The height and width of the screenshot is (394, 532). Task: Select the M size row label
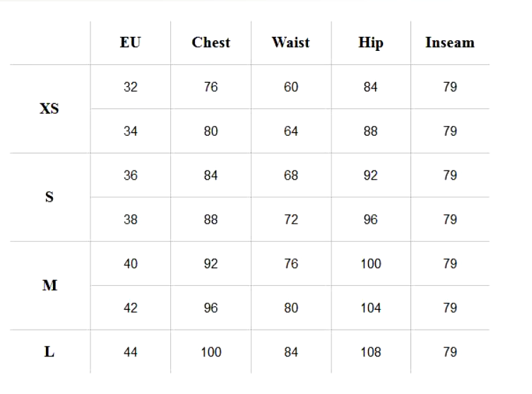(x=49, y=286)
